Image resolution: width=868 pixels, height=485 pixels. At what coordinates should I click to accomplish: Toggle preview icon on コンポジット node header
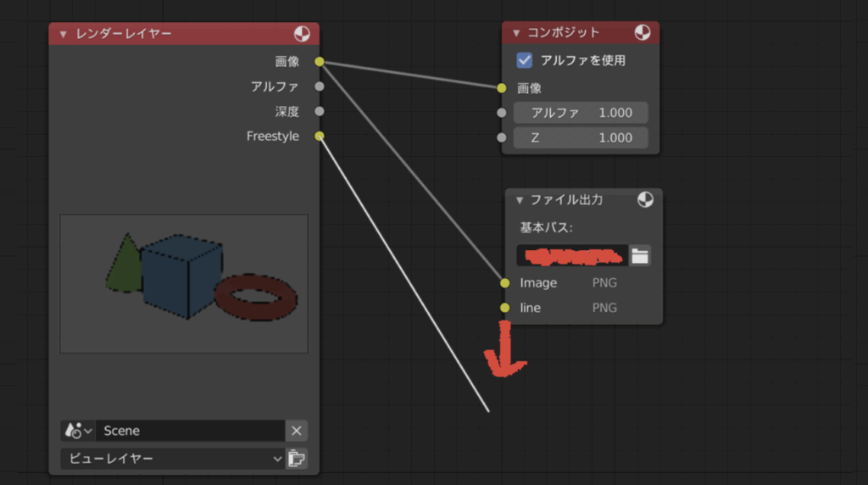[643, 32]
